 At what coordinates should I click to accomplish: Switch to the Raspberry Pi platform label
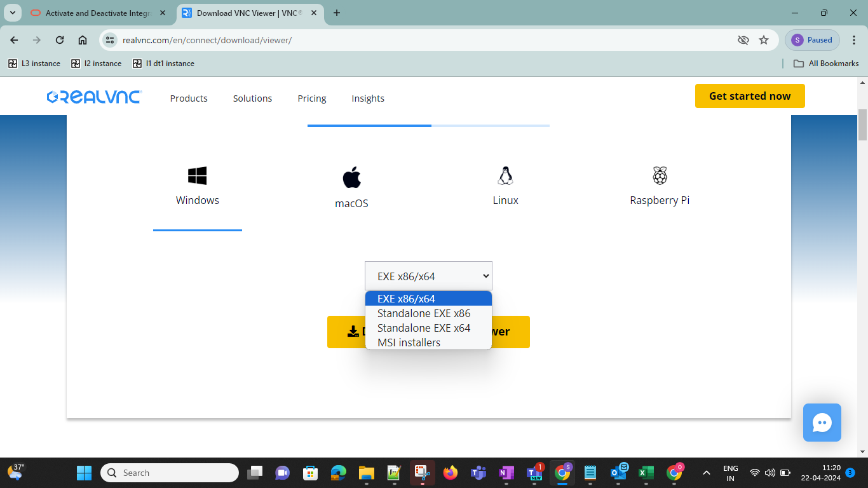pos(660,200)
